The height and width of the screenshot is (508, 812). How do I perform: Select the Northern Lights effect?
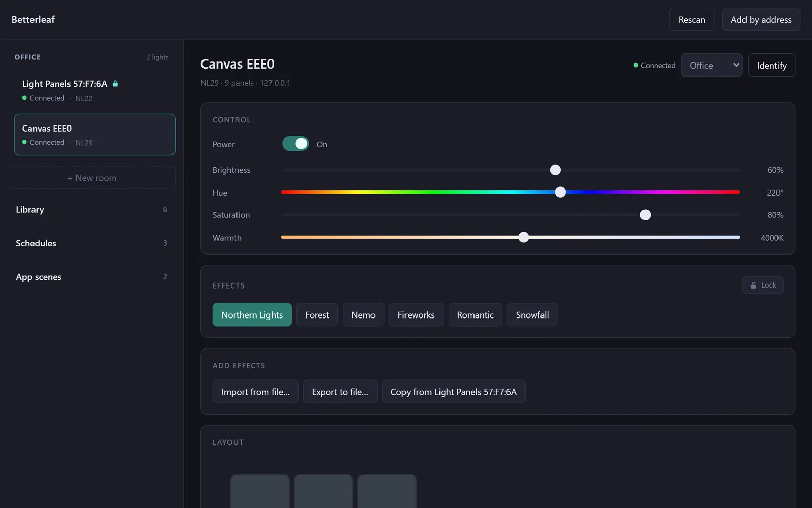(252, 315)
